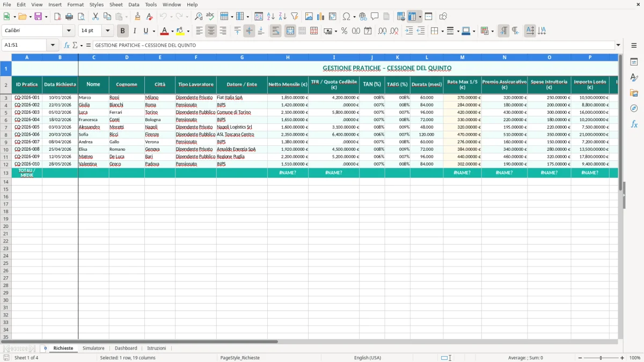This screenshot has width=644, height=362.
Task: Toggle Wrap Text
Action: coord(276,31)
